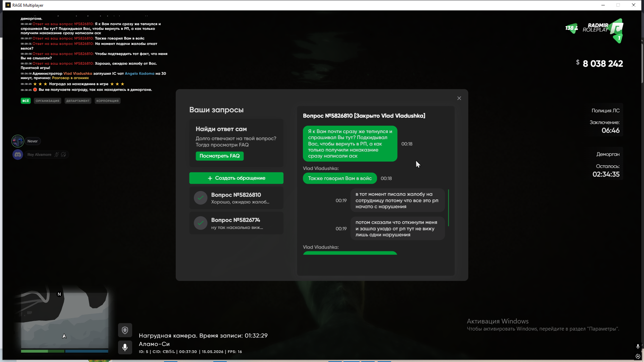Select the КОРПОРАЦИЯ chat filter

(107, 101)
